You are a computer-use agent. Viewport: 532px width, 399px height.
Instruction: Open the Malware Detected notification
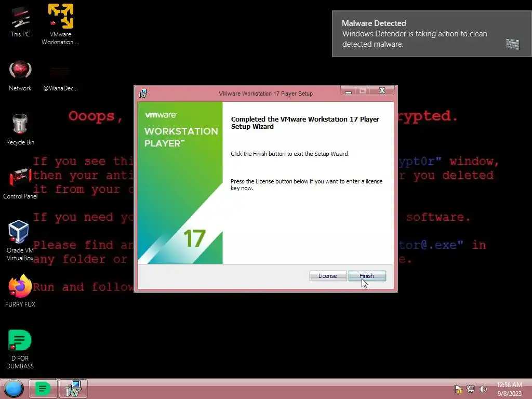coord(432,34)
